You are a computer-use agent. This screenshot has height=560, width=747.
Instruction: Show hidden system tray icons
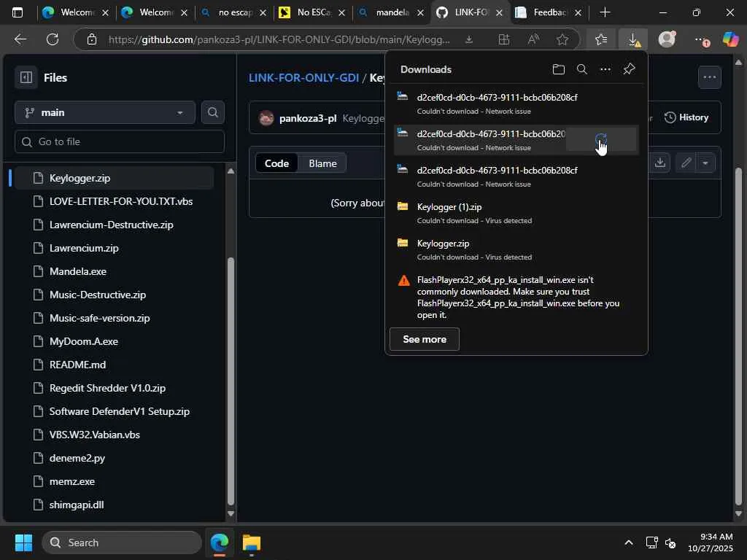tap(628, 542)
